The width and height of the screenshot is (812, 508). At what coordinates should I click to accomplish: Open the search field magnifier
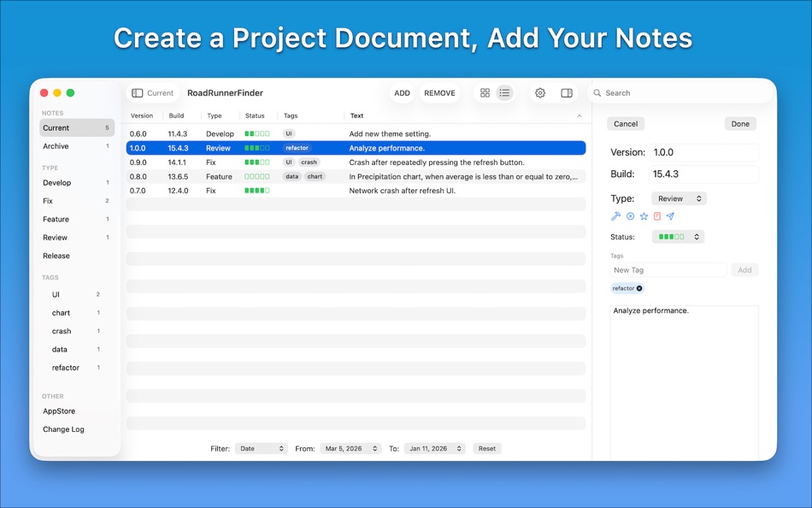point(598,92)
